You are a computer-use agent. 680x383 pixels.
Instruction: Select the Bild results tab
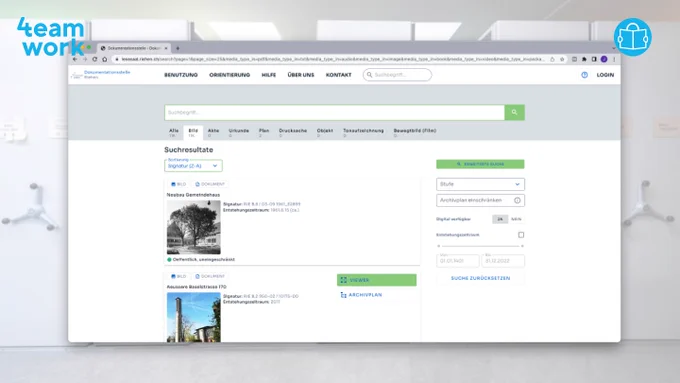click(193, 133)
